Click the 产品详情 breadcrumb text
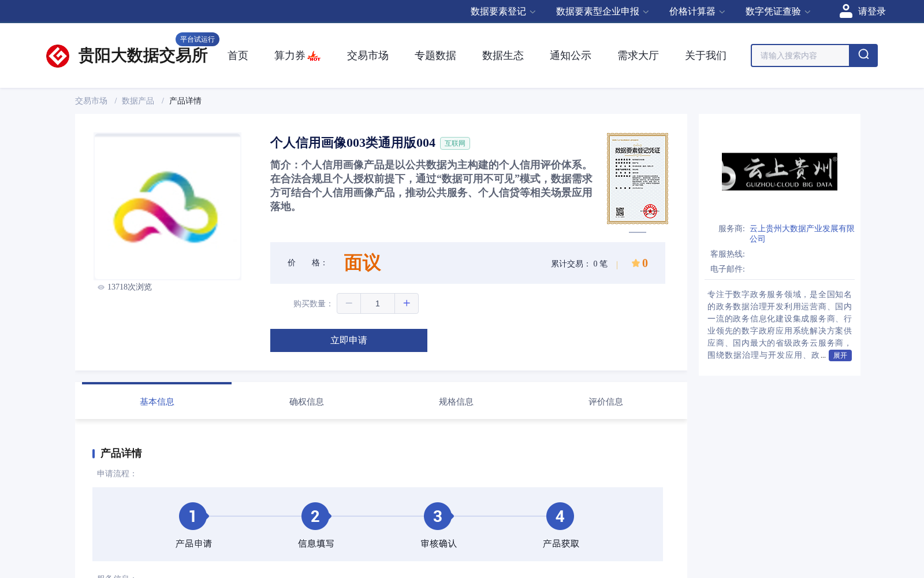This screenshot has width=924, height=578. point(185,101)
